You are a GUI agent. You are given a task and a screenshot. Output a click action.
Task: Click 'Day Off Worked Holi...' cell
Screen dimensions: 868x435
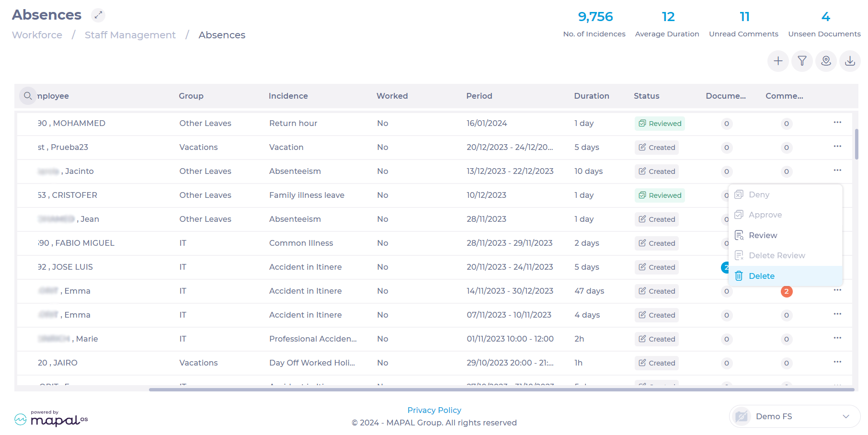click(x=312, y=363)
